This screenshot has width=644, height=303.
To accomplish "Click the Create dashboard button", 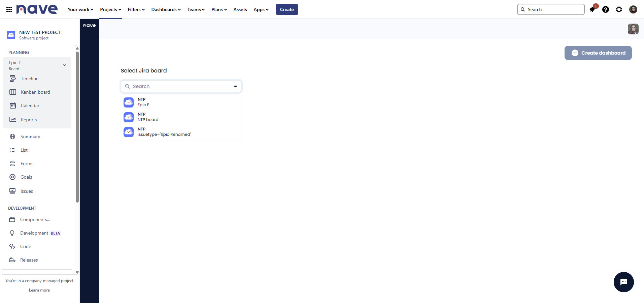I will coord(598,53).
